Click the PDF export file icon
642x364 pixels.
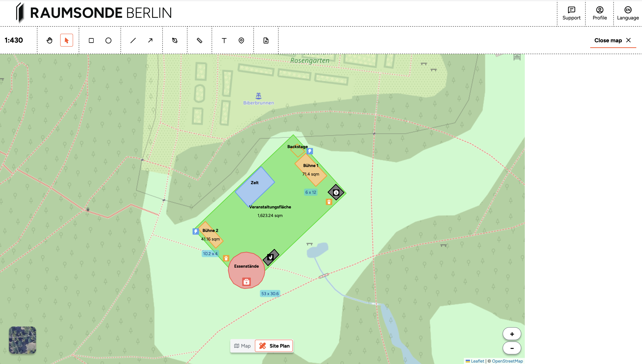(x=266, y=40)
